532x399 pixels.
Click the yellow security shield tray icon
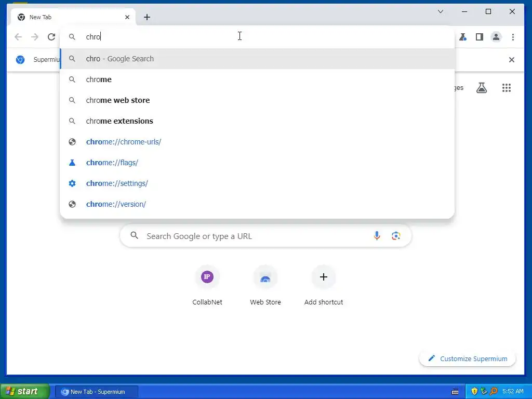click(x=474, y=392)
